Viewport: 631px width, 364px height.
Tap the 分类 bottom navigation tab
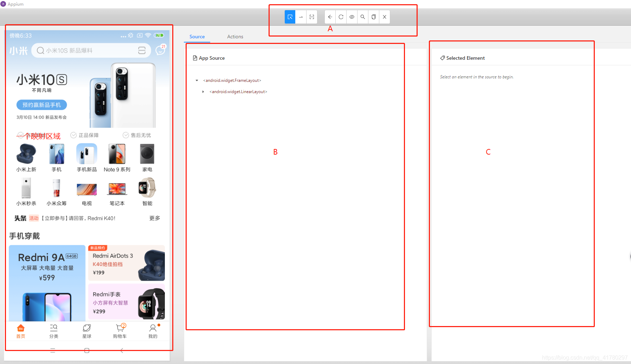click(x=54, y=331)
